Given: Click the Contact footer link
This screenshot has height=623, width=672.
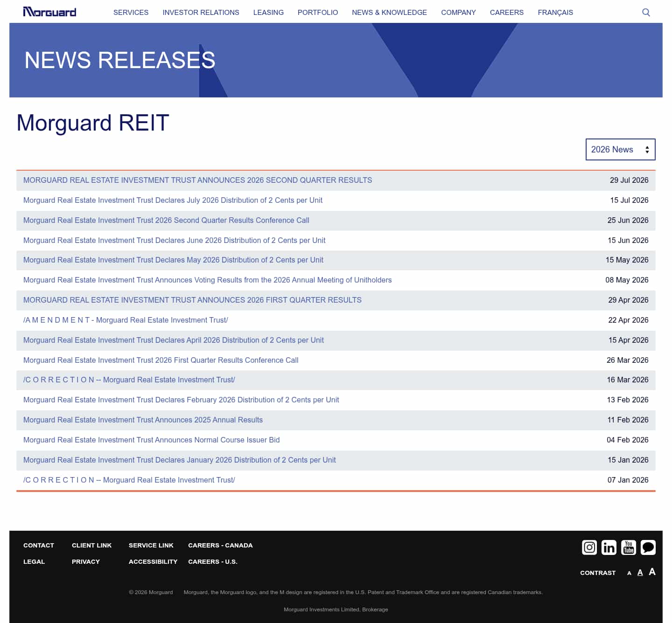Looking at the screenshot, I should 39,545.
